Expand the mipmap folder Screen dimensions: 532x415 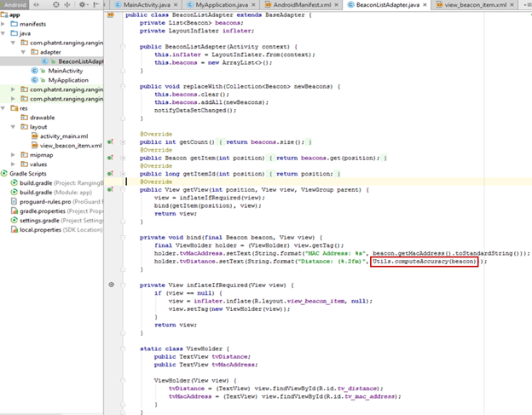[13, 155]
